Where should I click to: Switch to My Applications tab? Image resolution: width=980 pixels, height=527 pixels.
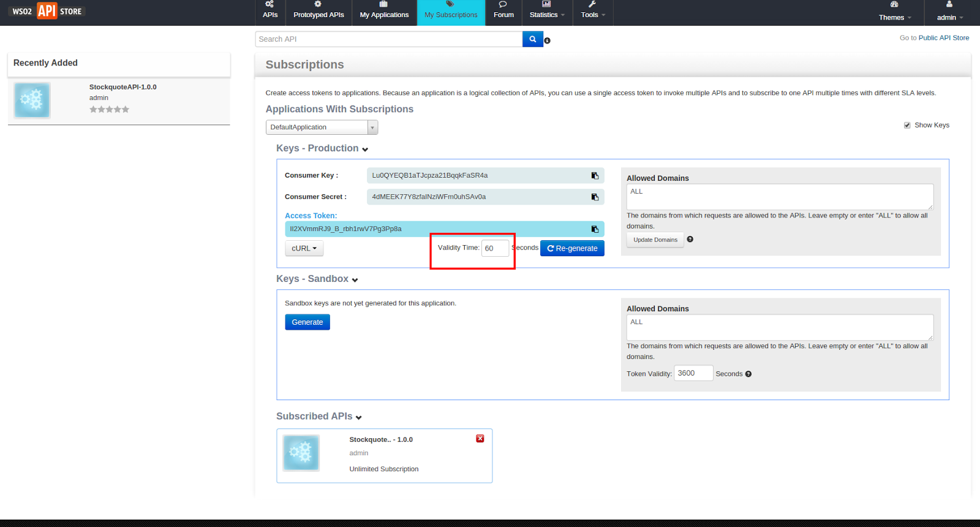(384, 13)
